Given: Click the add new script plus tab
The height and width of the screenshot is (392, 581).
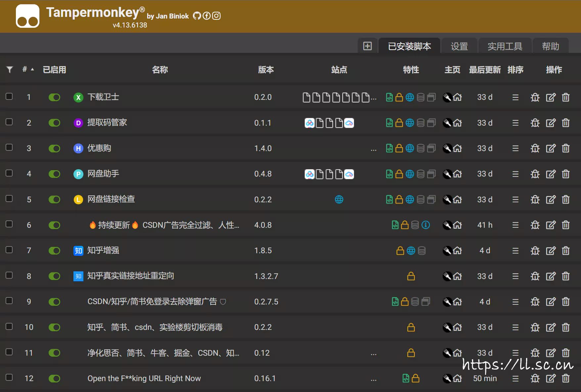Looking at the screenshot, I should pos(367,46).
